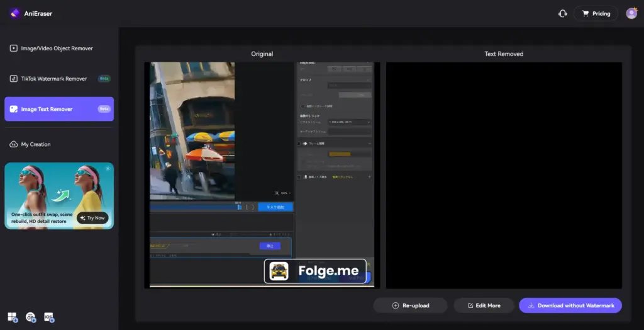Click Edit More button
Viewport: 644px width, 330px height.
[x=484, y=305]
